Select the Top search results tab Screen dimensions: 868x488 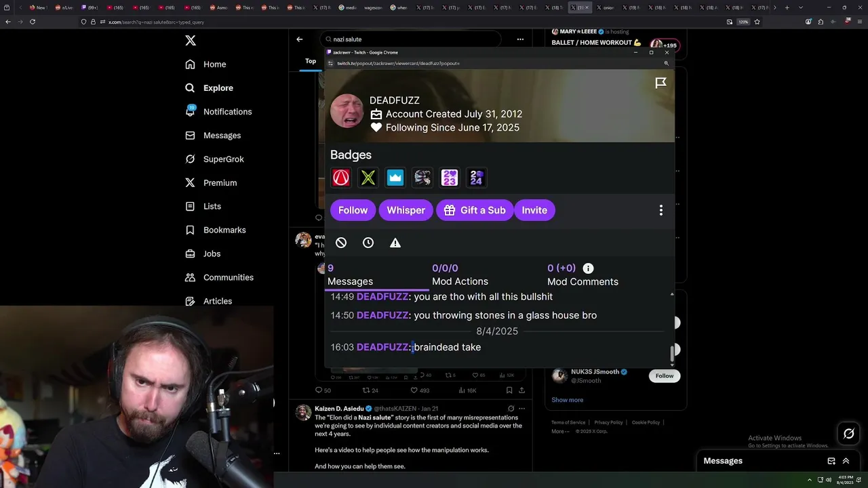click(311, 61)
